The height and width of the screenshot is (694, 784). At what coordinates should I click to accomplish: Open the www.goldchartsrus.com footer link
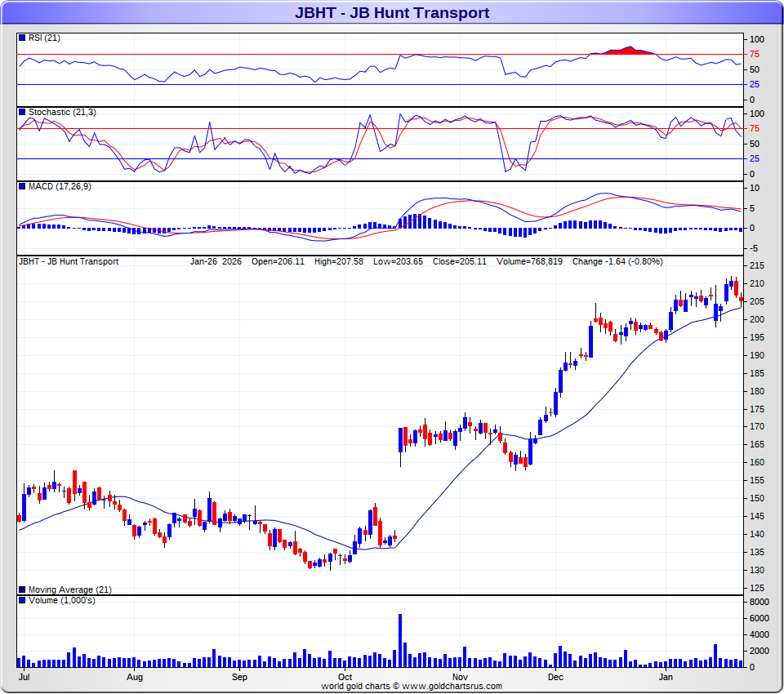click(451, 687)
